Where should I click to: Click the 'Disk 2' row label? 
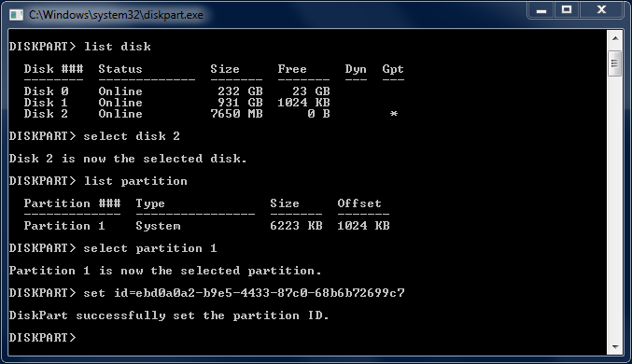click(x=46, y=114)
